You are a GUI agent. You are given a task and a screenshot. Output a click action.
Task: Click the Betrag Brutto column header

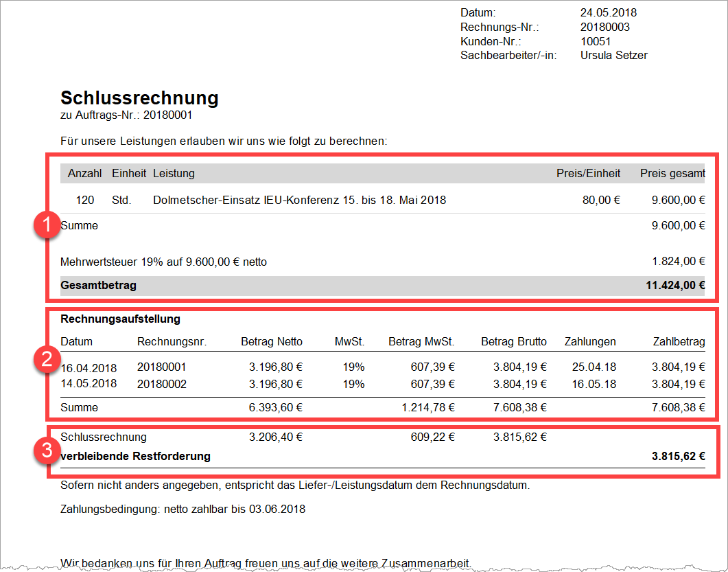click(x=513, y=341)
